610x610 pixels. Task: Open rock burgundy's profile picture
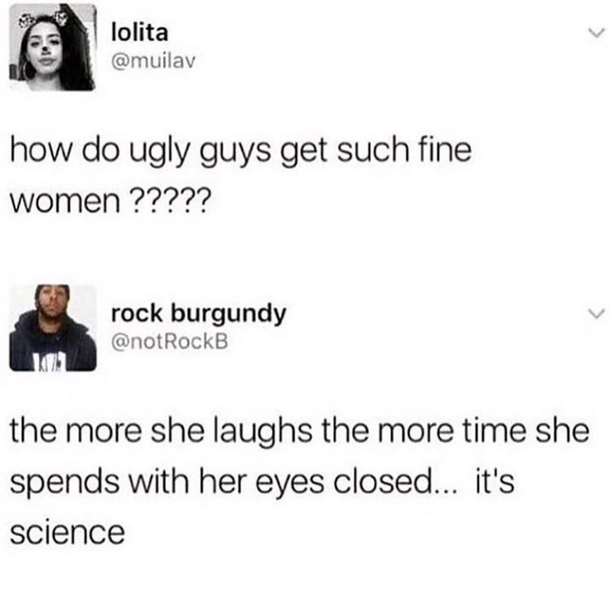(x=53, y=328)
